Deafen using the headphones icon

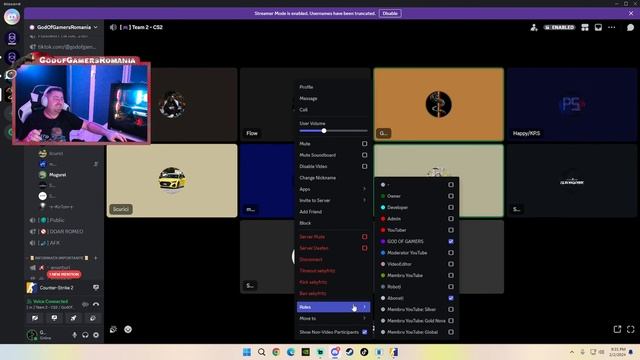pyautogui.click(x=85, y=335)
